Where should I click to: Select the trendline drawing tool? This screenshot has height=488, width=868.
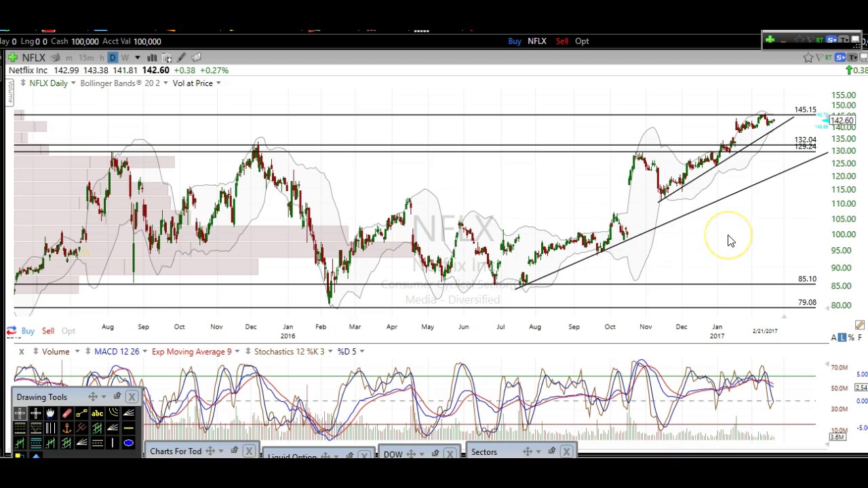coord(81,413)
